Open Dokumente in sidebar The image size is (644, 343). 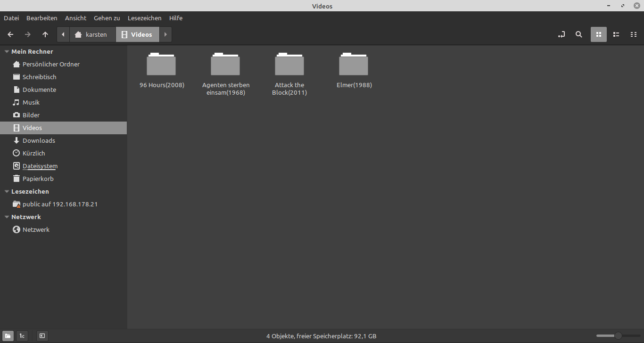click(63, 90)
